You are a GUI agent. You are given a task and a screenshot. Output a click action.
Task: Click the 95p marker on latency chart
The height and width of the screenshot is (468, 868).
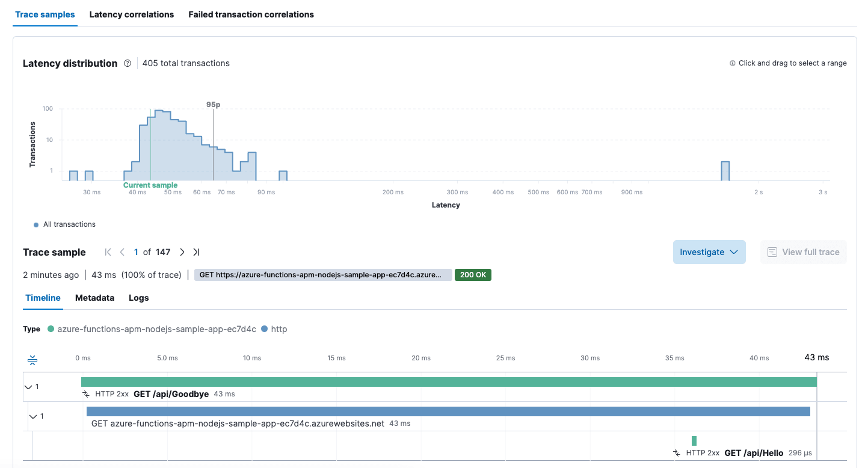[x=213, y=105]
